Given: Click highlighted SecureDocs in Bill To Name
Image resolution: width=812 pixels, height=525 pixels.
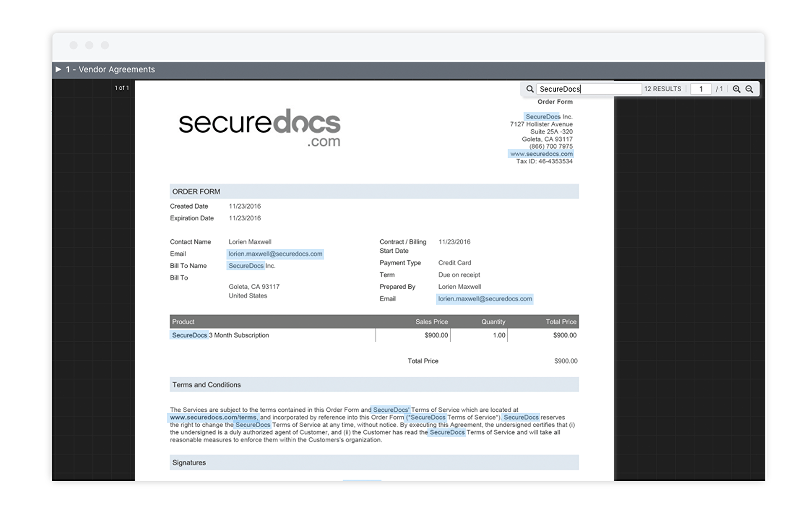Looking at the screenshot, I should click(x=246, y=266).
